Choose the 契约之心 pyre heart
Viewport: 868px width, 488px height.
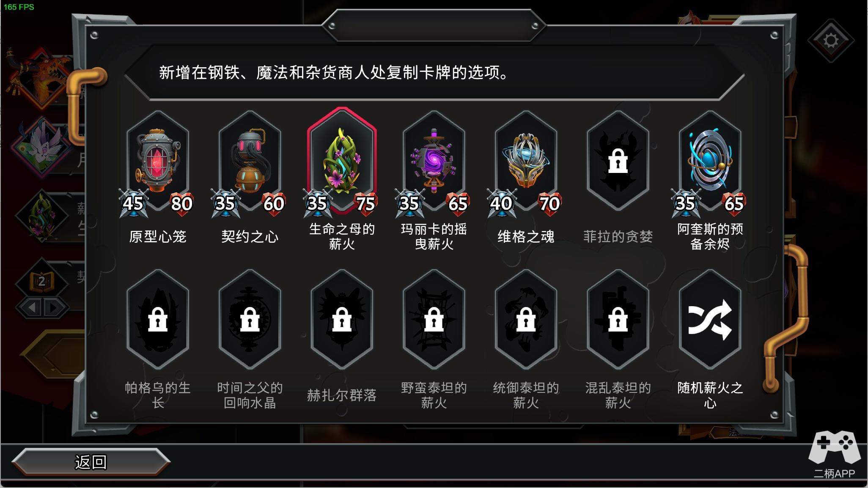(x=250, y=161)
